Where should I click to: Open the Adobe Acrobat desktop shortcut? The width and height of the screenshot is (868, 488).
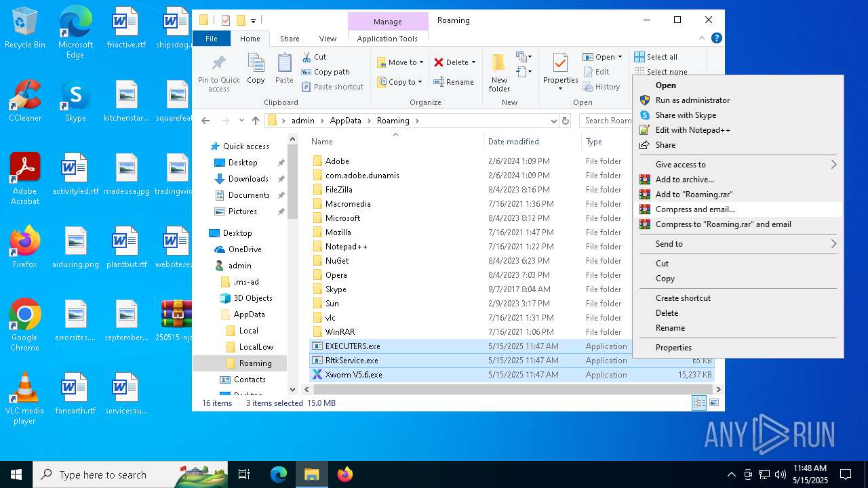tap(25, 179)
